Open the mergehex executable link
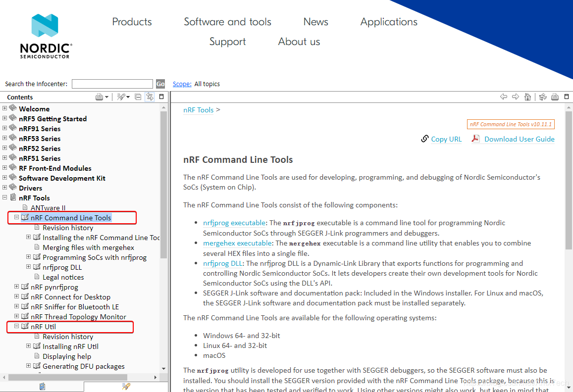Image resolution: width=573 pixels, height=392 pixels. (x=238, y=244)
